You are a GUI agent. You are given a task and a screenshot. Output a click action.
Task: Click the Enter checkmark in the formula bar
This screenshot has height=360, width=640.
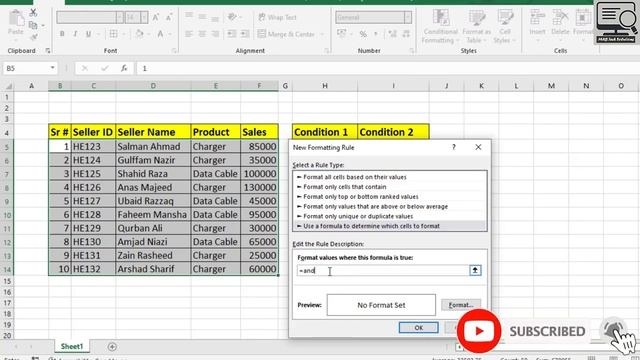click(104, 68)
